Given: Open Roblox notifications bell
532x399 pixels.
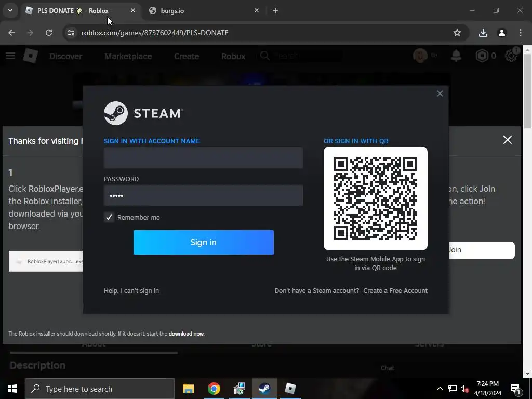Looking at the screenshot, I should pyautogui.click(x=456, y=56).
